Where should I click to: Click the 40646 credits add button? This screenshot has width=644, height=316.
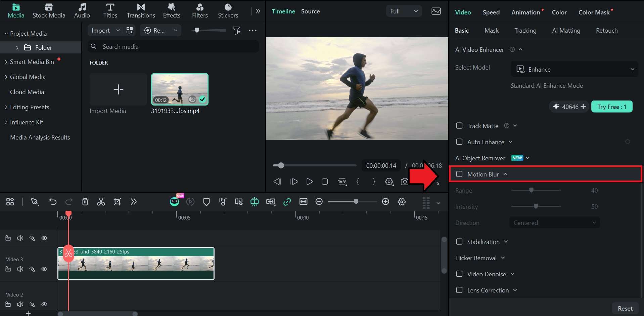pyautogui.click(x=583, y=107)
